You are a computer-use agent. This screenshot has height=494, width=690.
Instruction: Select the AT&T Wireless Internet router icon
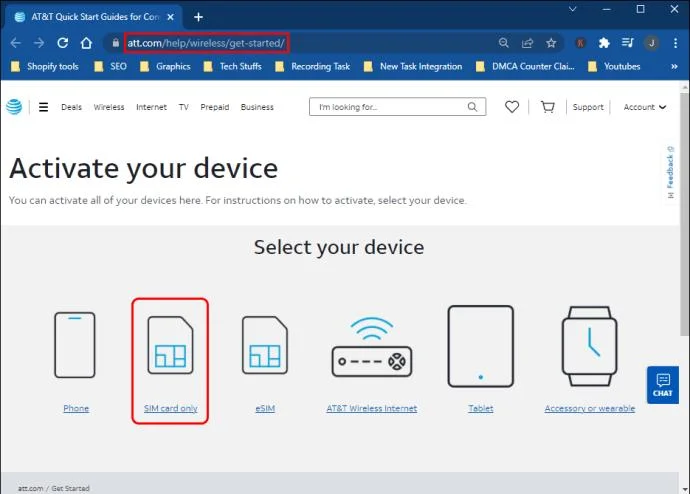pos(372,347)
